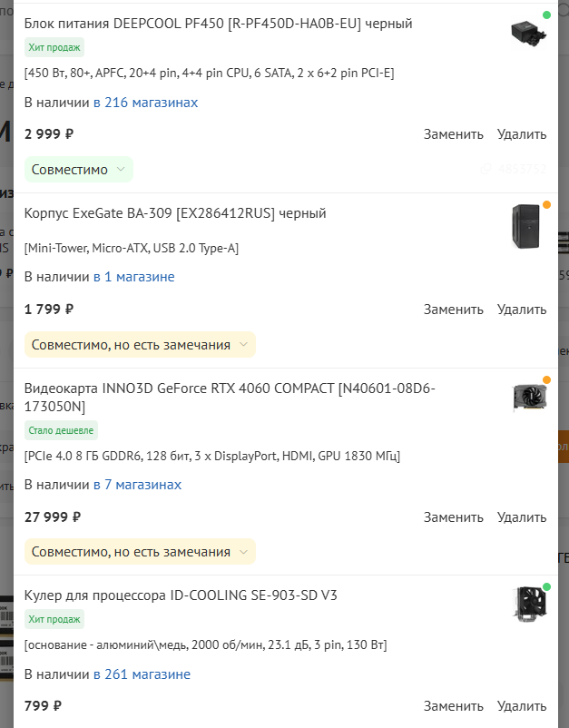Image resolution: width=569 pixels, height=728 pixels.
Task: Click the green status dot by the power supply
Action: coord(546,15)
